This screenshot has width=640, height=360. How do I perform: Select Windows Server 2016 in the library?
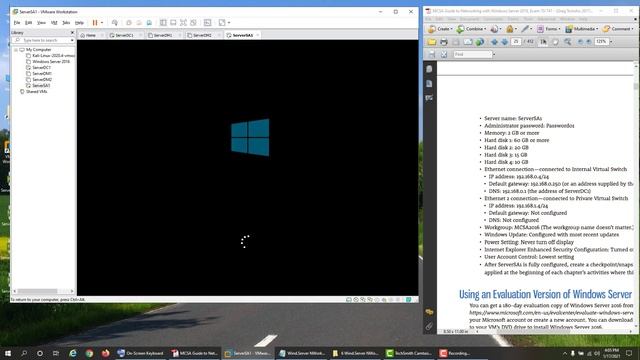[48, 62]
